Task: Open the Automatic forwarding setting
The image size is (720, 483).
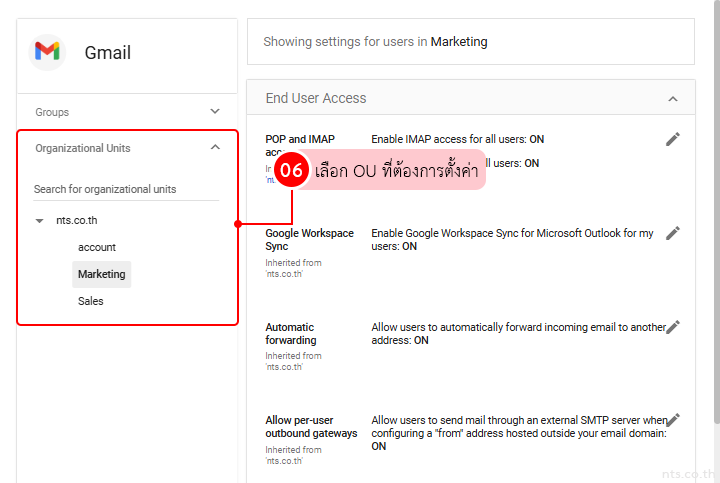Action: pos(289,333)
